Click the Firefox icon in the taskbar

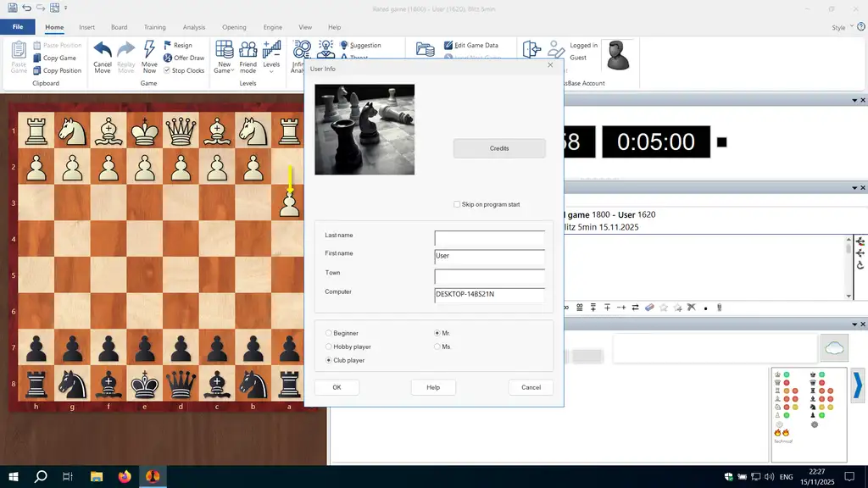click(125, 477)
